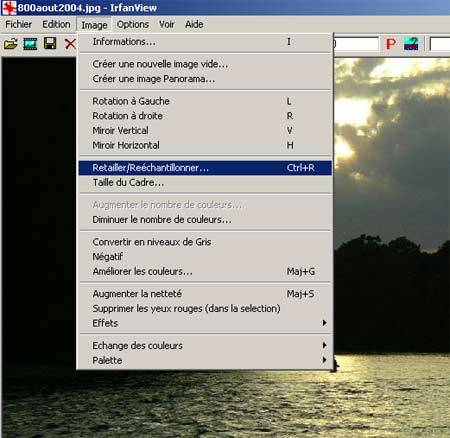Select Retailler/Reéchantillonner... entry
The width and height of the screenshot is (450, 438).
[205, 168]
